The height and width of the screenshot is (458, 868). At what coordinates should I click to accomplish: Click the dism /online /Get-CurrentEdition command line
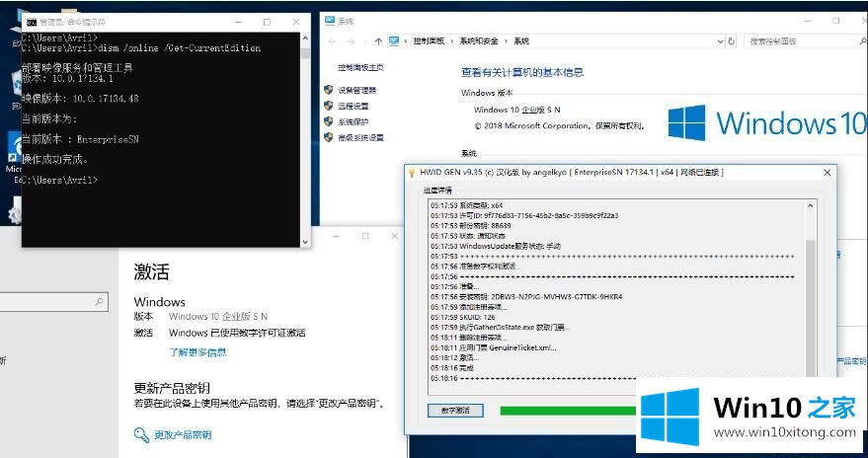141,48
